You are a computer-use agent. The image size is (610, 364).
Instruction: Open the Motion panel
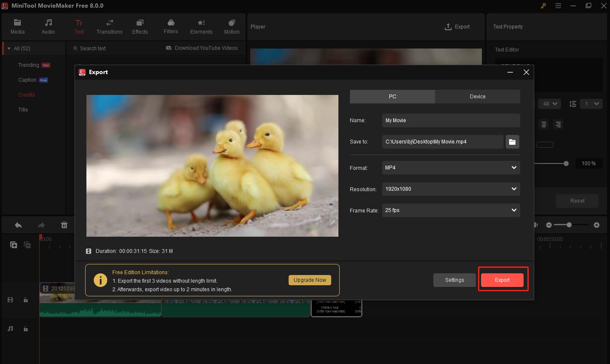pyautogui.click(x=232, y=26)
